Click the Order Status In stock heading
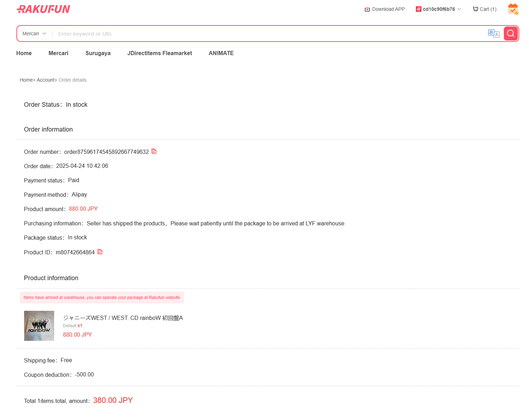This screenshot has height=420, width=529. coord(56,105)
